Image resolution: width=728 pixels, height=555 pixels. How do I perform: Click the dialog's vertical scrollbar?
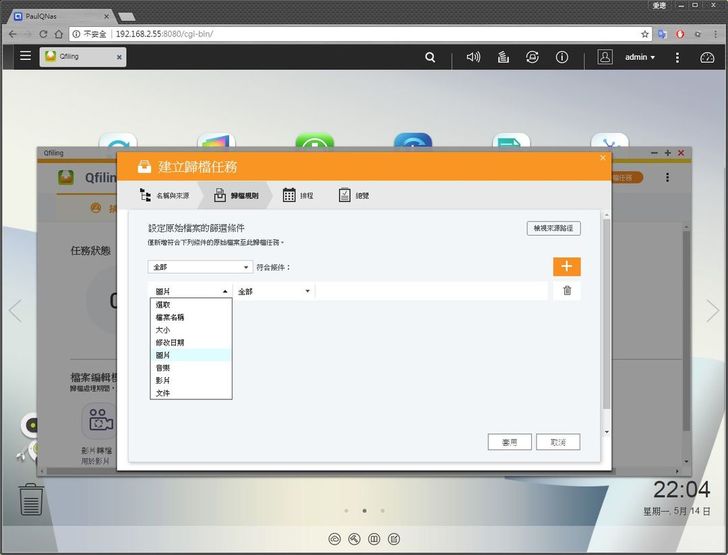click(605, 320)
